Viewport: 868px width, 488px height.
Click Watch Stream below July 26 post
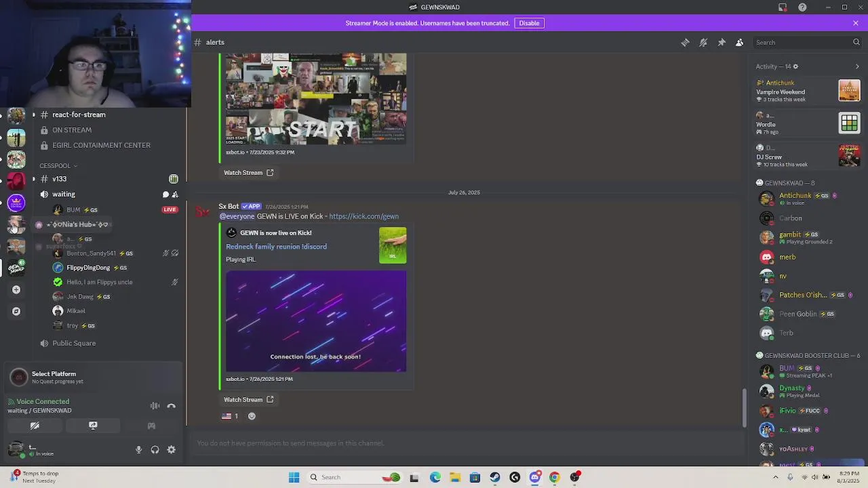249,400
